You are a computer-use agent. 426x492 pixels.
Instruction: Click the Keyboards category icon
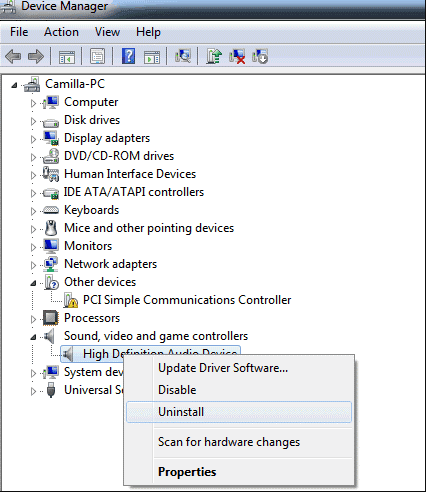(51, 210)
